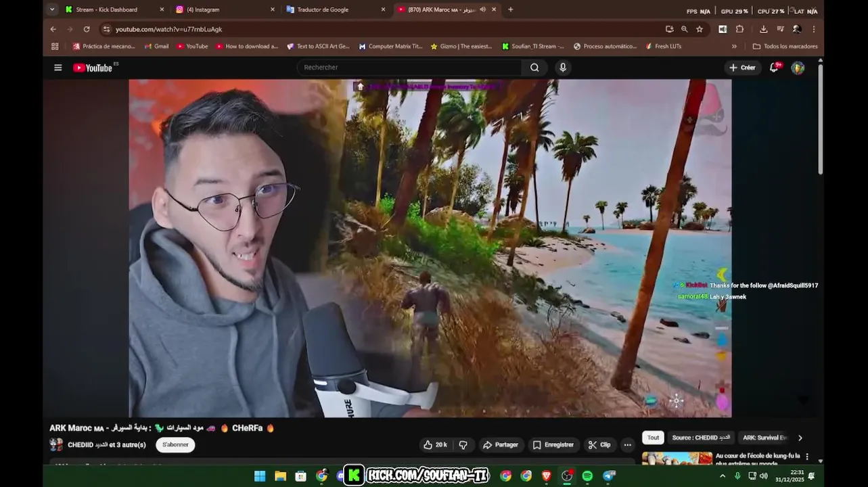The height and width of the screenshot is (487, 868).
Task: Go back with the browser back arrow
Action: tap(53, 29)
